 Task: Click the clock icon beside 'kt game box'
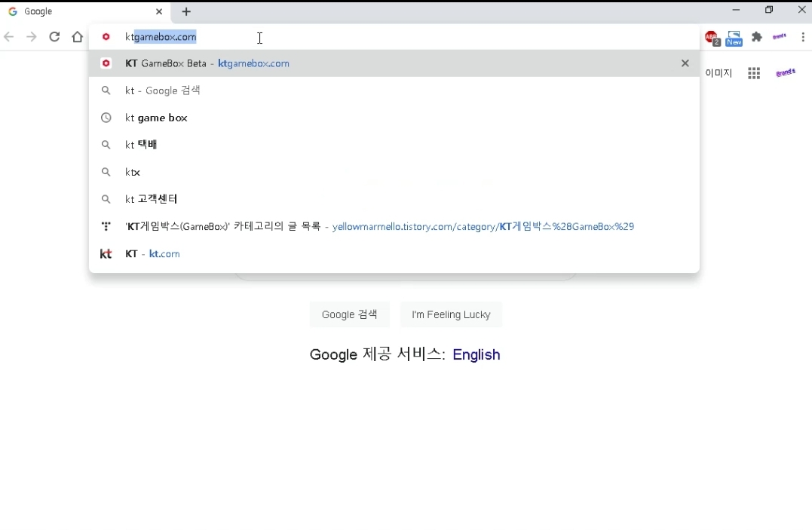106,118
